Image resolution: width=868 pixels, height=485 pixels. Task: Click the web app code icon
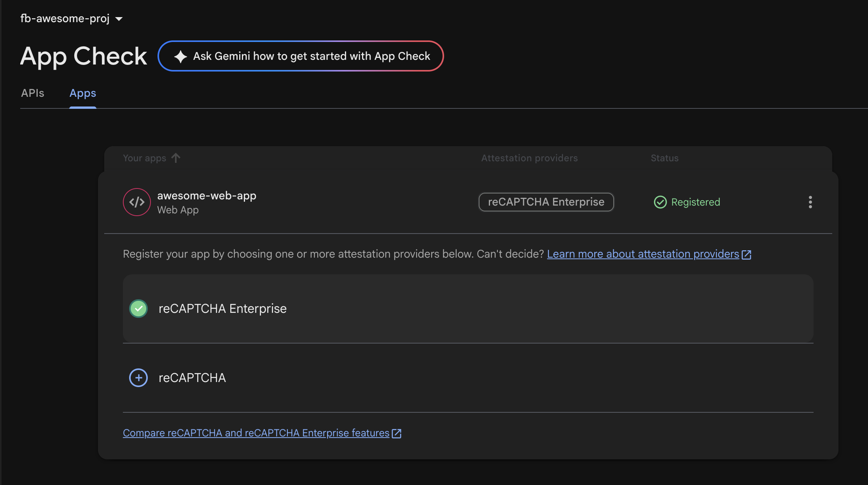pyautogui.click(x=137, y=202)
